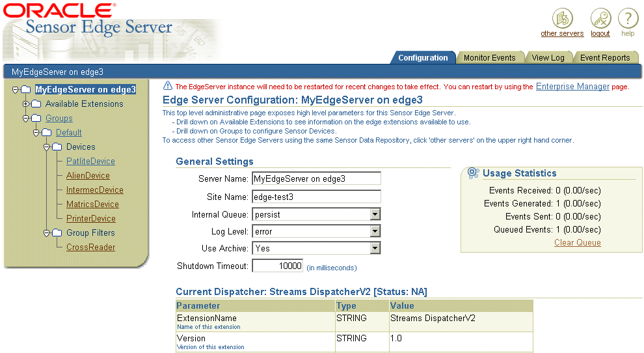Click the Events Received statistic line
644x353 pixels.
click(544, 190)
